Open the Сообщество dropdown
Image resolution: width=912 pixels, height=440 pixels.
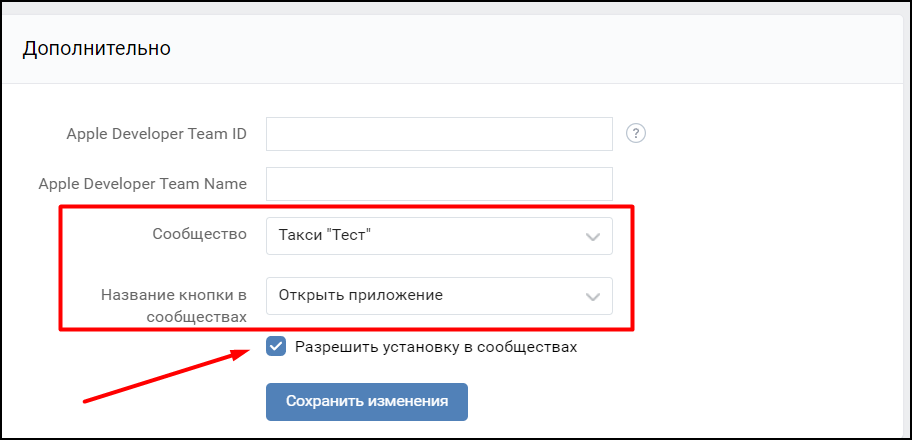439,236
